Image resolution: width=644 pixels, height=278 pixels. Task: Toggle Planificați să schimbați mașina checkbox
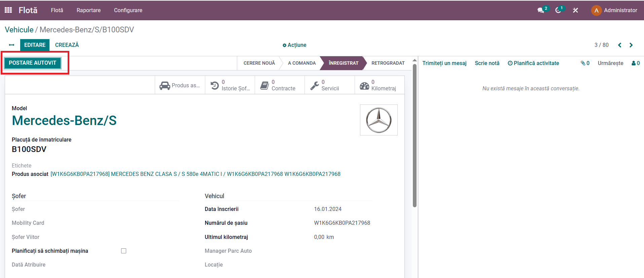coord(123,251)
